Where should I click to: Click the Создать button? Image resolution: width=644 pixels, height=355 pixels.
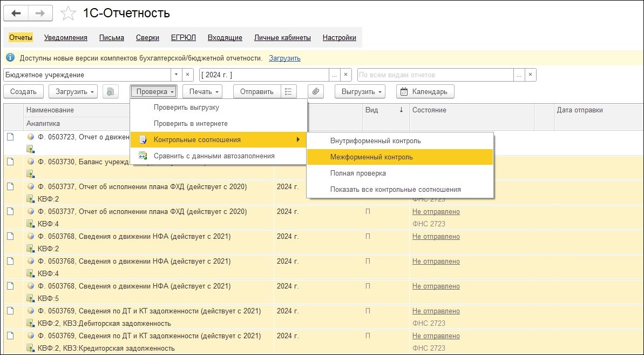click(23, 91)
